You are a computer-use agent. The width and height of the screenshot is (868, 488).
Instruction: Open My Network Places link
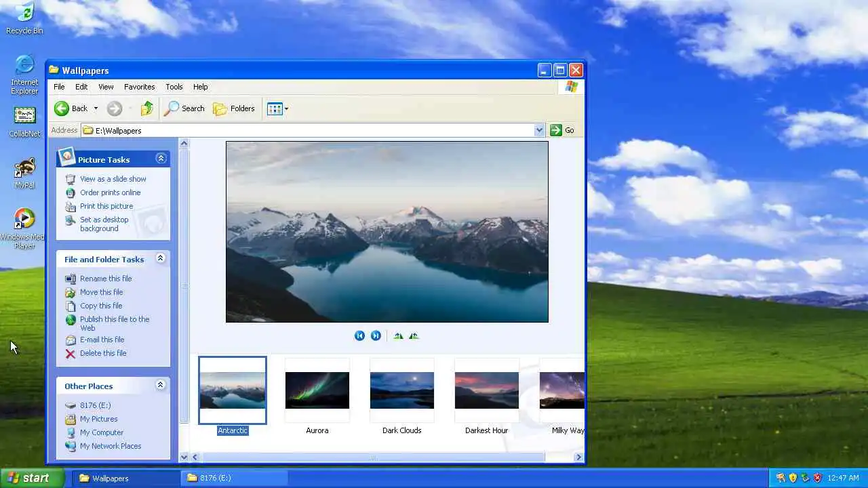111,446
